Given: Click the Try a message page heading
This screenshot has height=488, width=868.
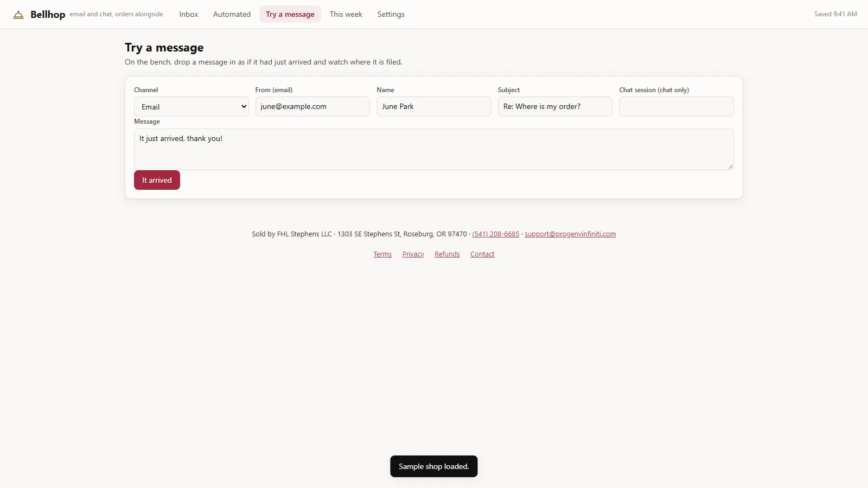Looking at the screenshot, I should (164, 48).
